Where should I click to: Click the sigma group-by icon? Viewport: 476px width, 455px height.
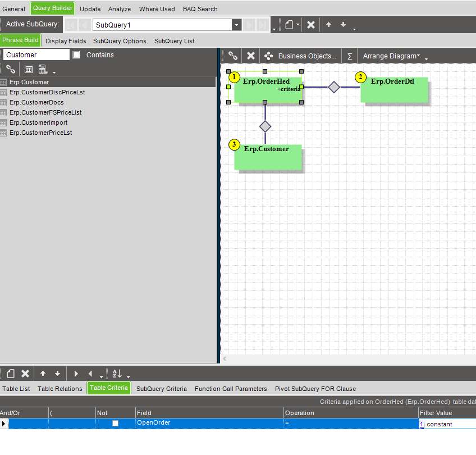(x=350, y=56)
